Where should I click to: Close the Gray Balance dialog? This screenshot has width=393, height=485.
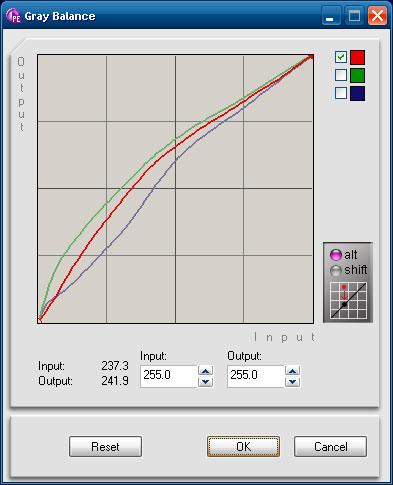tap(377, 16)
